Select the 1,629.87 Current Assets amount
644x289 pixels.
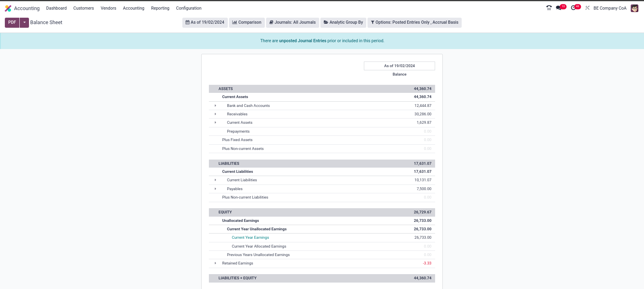(424, 123)
